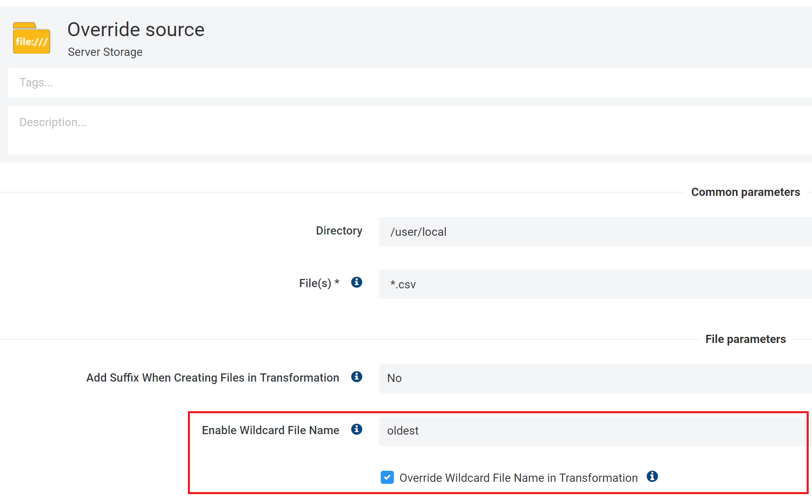Uncheck Override Wildcard File Name in Transformation
Image resolution: width=812 pixels, height=504 pixels.
point(387,477)
